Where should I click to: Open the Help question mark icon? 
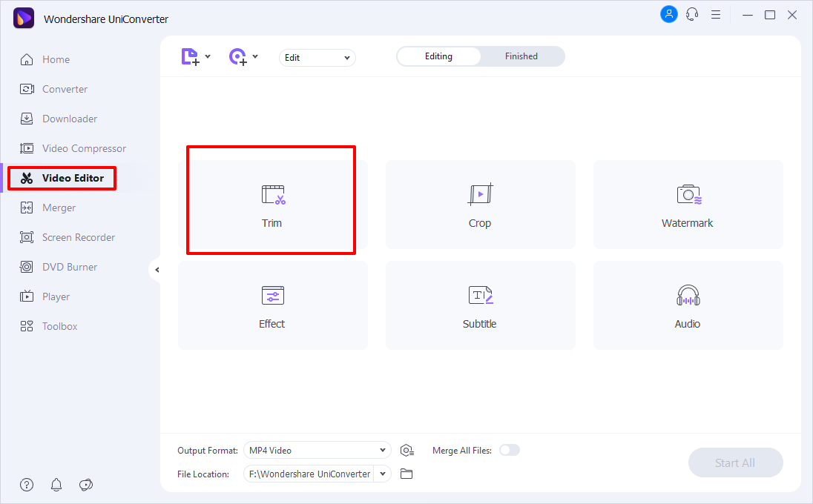(x=27, y=485)
